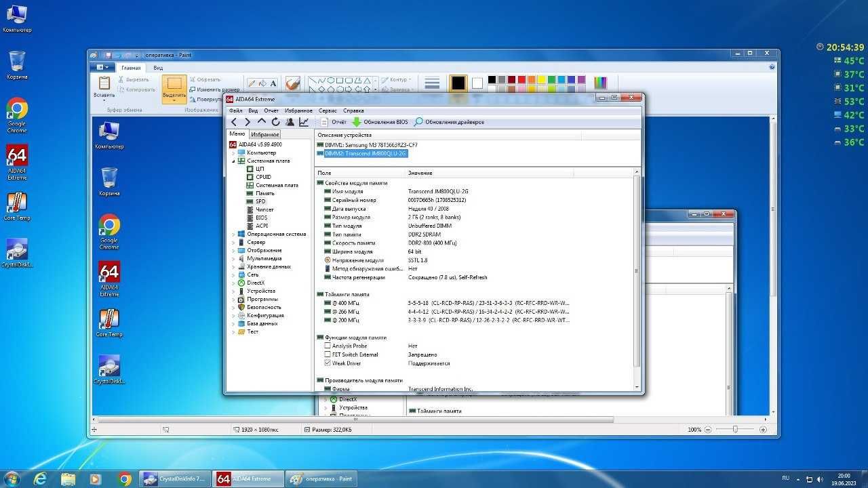The height and width of the screenshot is (488, 868).
Task: Select Paint brushes tool
Action: (292, 83)
